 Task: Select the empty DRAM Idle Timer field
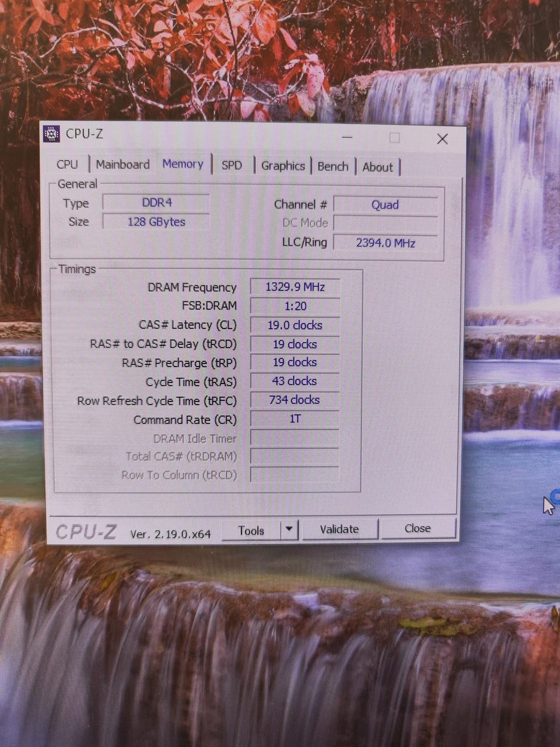click(295, 438)
